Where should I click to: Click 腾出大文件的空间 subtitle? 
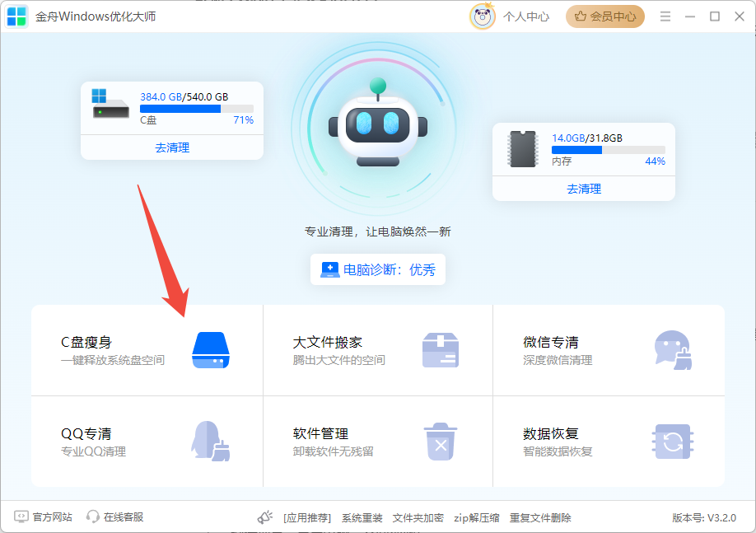[x=339, y=360]
